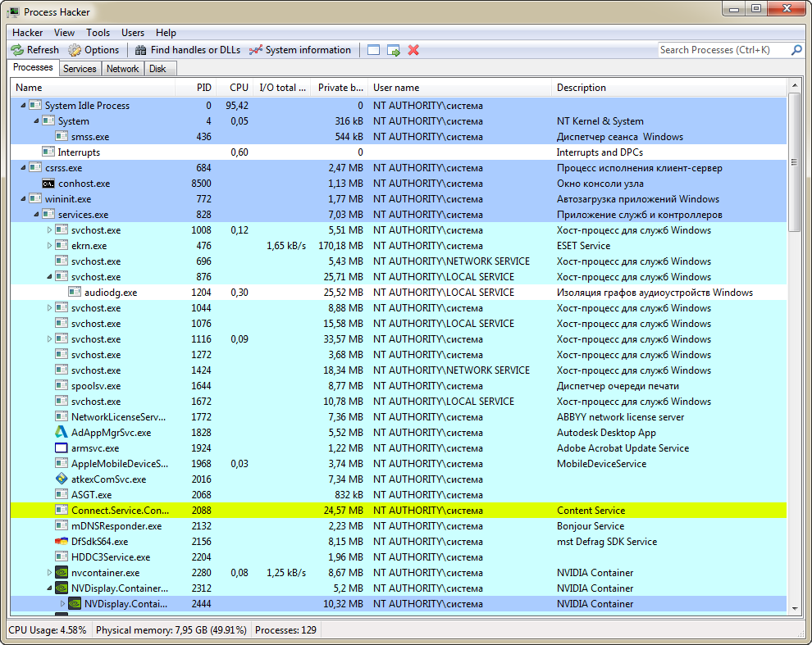
Task: Open Options via the gear icon
Action: [75, 50]
